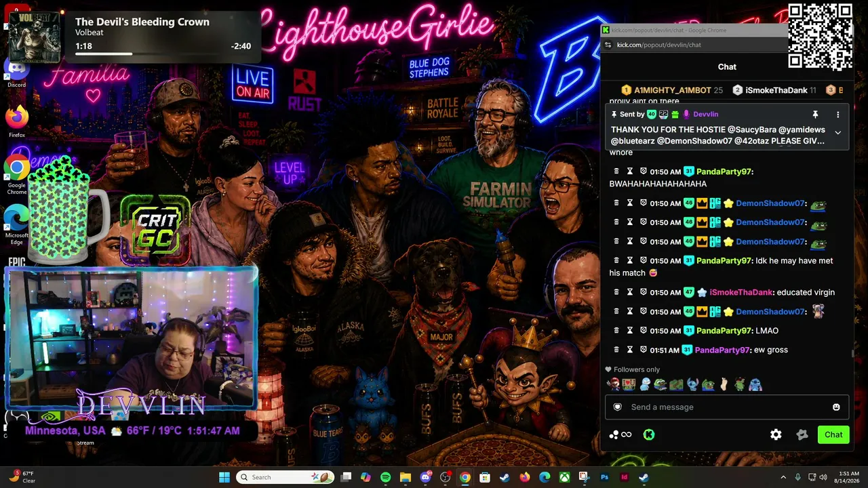This screenshot has height=488, width=868.
Task: Open Spotify from the taskbar
Action: 385,477
